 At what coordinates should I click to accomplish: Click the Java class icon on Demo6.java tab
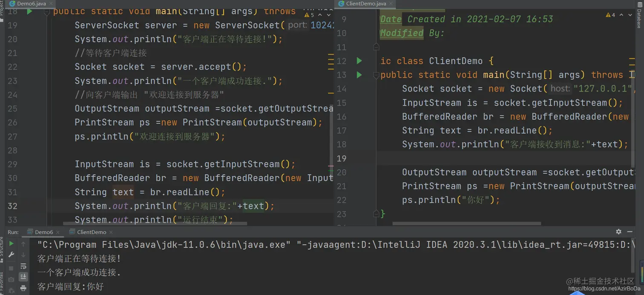click(12, 3)
